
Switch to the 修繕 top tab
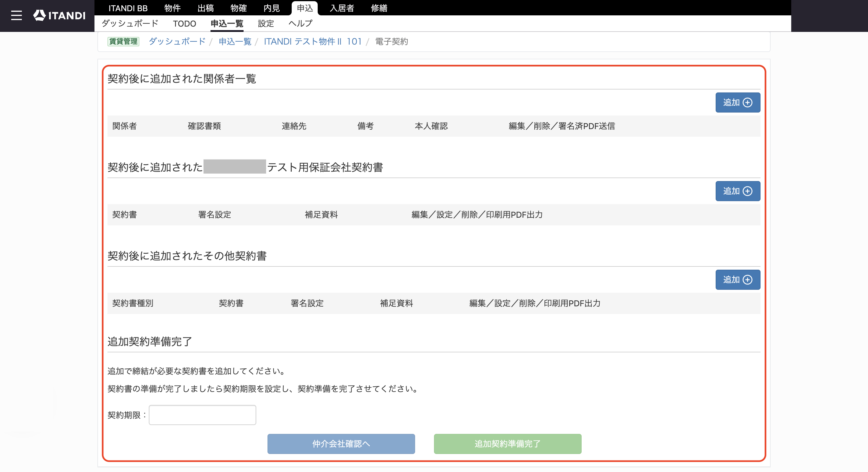coord(379,8)
